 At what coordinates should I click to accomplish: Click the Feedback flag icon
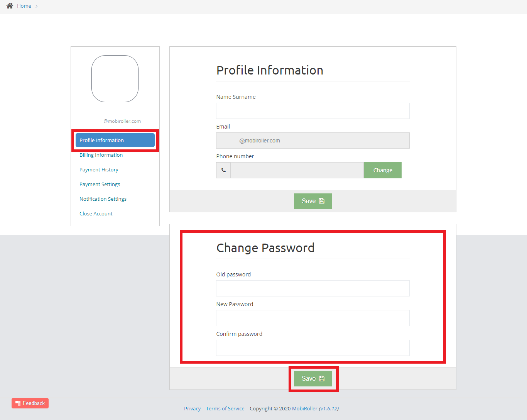18,403
